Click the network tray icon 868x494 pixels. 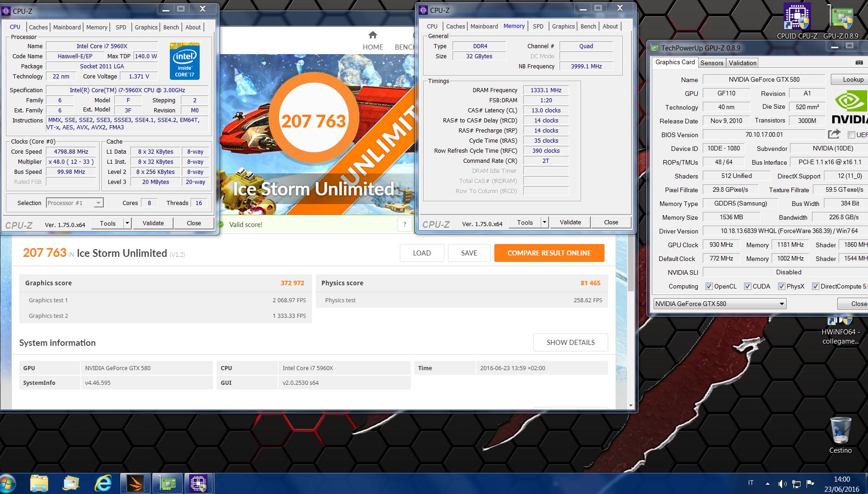tap(796, 483)
